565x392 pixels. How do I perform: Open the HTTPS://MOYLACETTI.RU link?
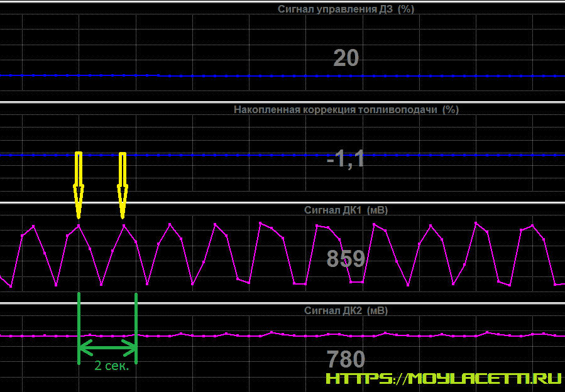443,378
